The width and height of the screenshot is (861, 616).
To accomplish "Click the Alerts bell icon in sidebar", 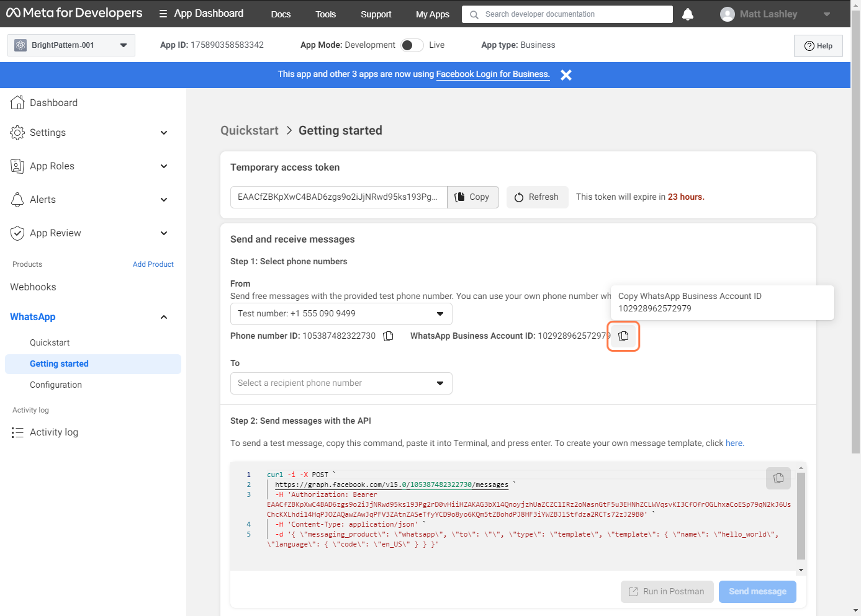I will (17, 199).
